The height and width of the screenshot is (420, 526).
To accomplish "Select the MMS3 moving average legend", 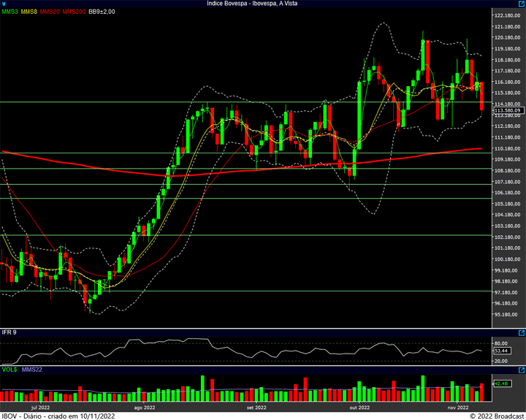I will tap(9, 12).
